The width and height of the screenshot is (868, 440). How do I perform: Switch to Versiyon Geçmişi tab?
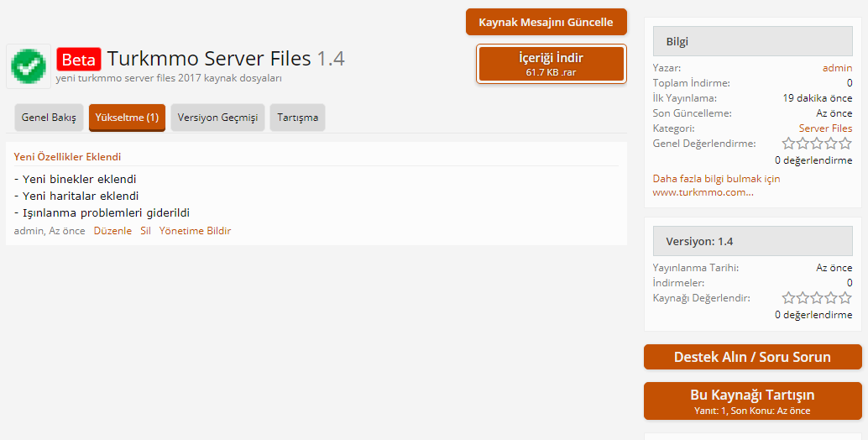click(x=217, y=118)
